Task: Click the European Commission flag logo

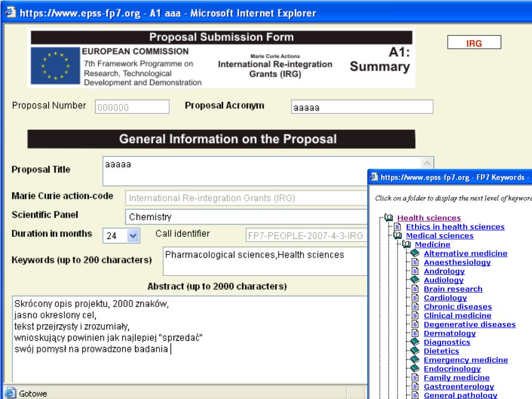Action: coord(55,65)
